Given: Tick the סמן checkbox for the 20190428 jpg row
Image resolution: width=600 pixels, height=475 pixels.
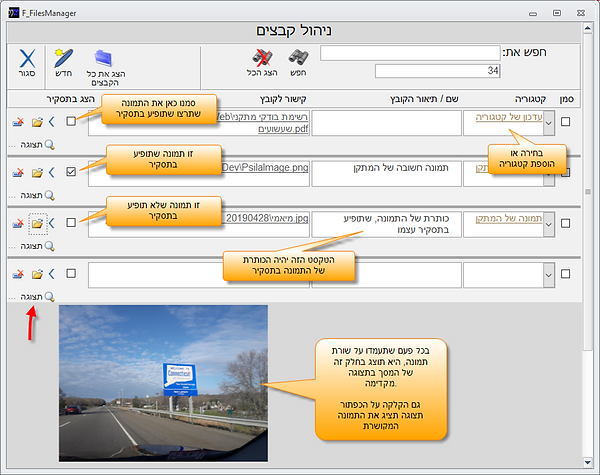Looking at the screenshot, I should point(566,224).
